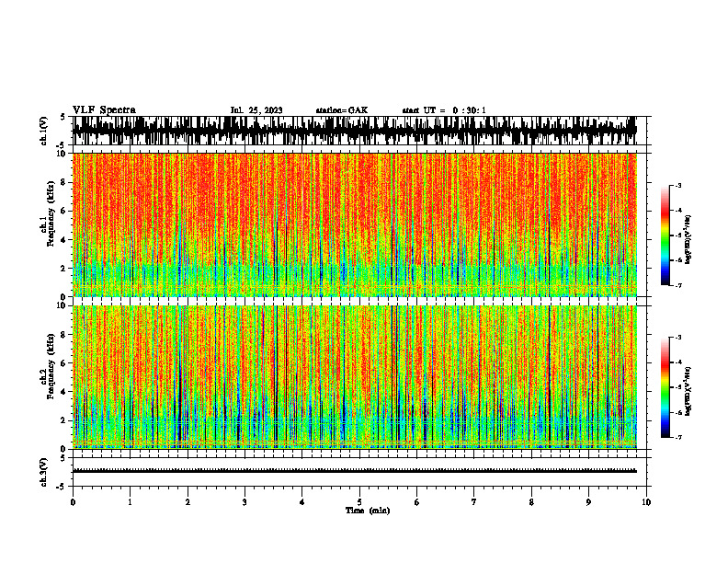728x563 pixels.
Task: Select the date text "Jul. 25, 2023"
Action: (x=256, y=110)
